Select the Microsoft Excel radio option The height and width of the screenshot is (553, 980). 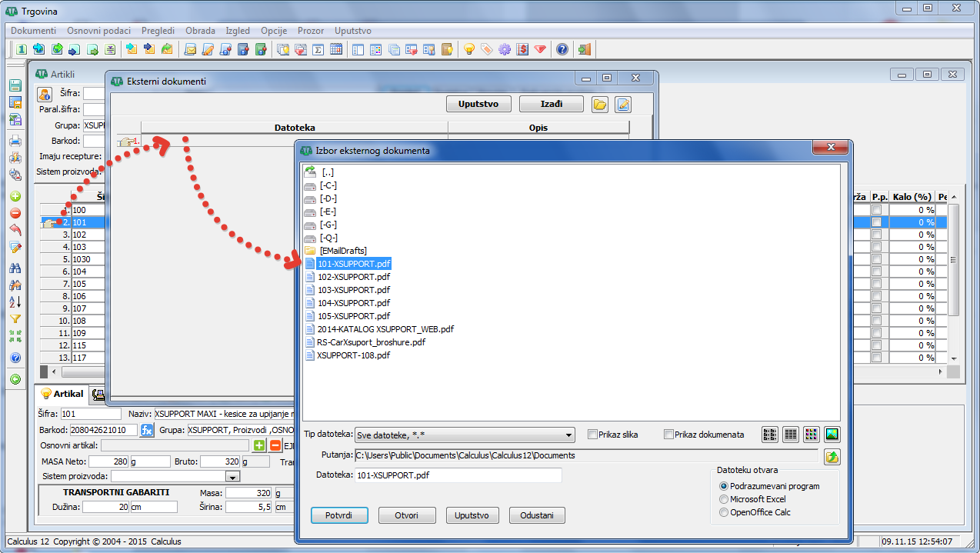[723, 499]
